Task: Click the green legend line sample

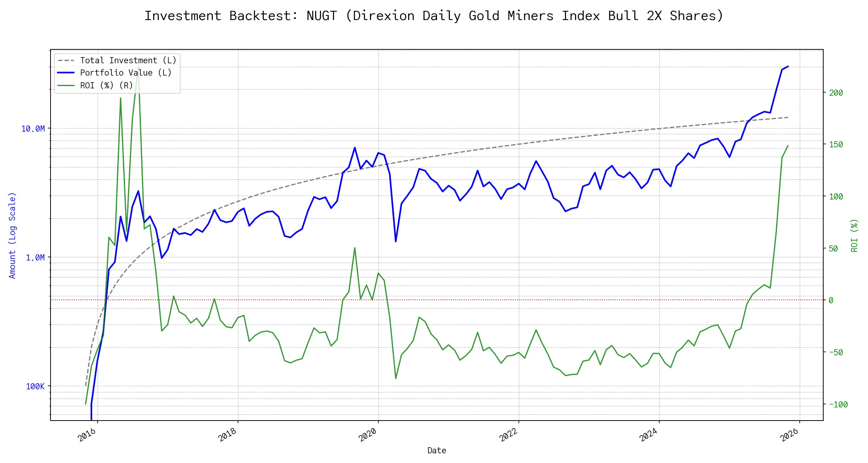Action: pyautogui.click(x=66, y=86)
